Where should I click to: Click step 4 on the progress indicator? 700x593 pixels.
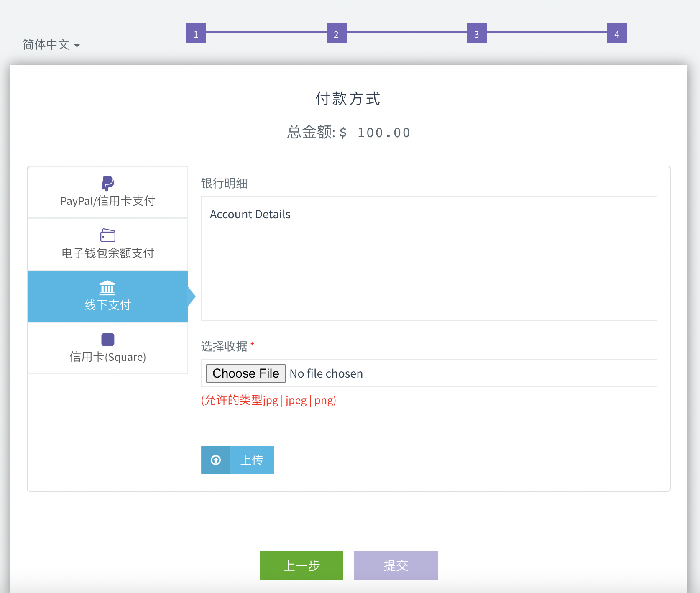(x=617, y=34)
